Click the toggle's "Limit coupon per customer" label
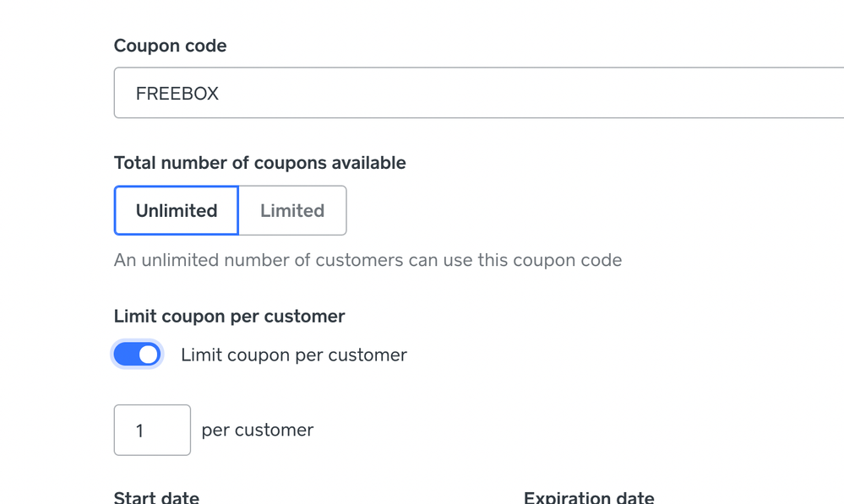The image size is (844, 504). pos(294,355)
